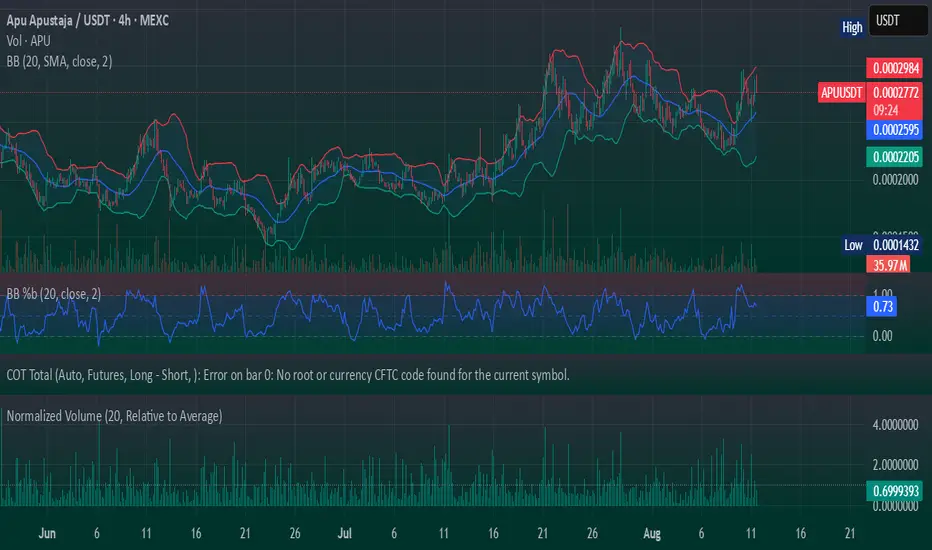This screenshot has height=550, width=932.
Task: Select the green 0.0002205 lower band label
Action: (893, 156)
